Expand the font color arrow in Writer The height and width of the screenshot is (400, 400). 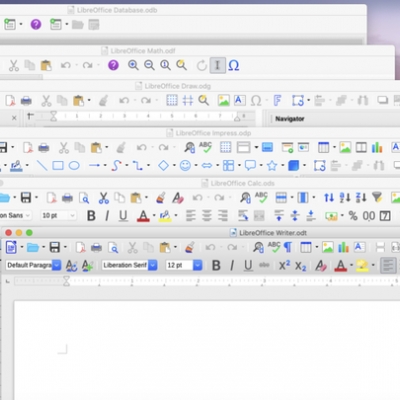[351, 265]
